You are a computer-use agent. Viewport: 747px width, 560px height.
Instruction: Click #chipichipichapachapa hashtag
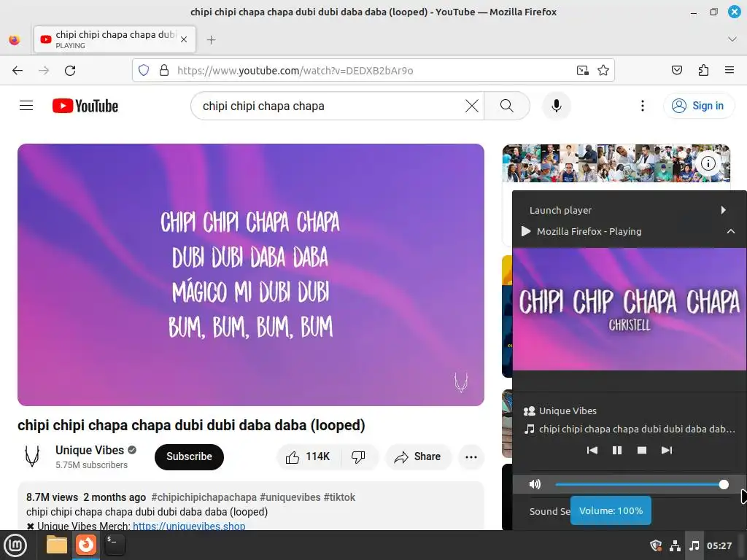point(204,497)
